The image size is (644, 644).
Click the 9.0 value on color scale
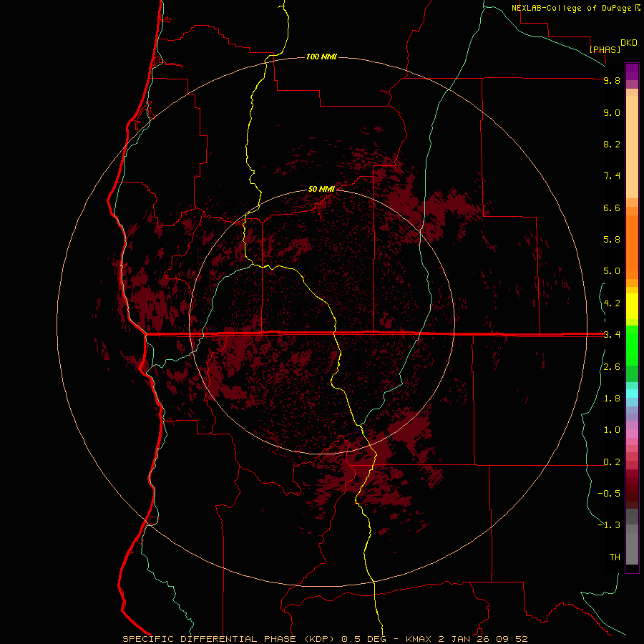click(x=612, y=112)
